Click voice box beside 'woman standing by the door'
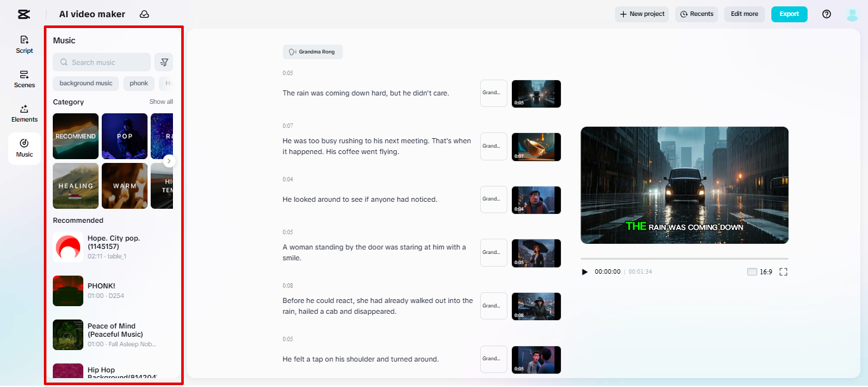The width and height of the screenshot is (868, 387). [x=493, y=252]
